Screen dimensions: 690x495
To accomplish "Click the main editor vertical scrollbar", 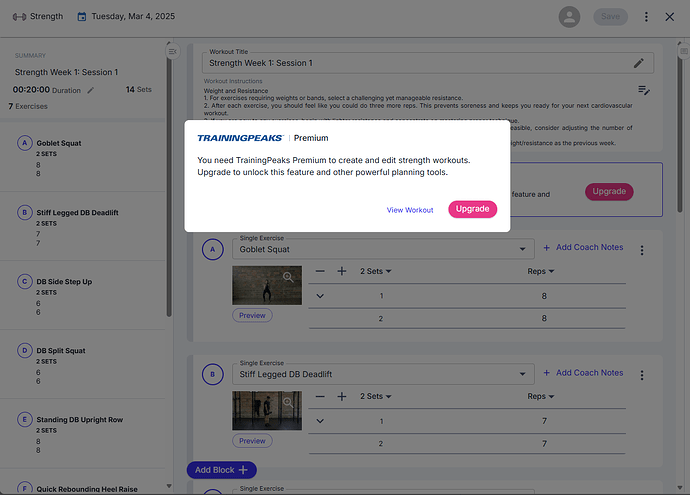I will tap(680, 132).
